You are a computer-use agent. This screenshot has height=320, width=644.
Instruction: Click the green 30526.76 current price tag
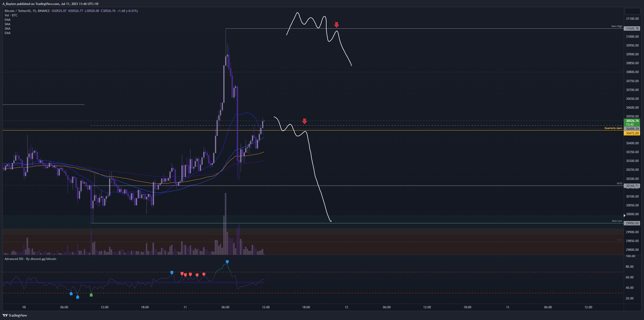632,122
